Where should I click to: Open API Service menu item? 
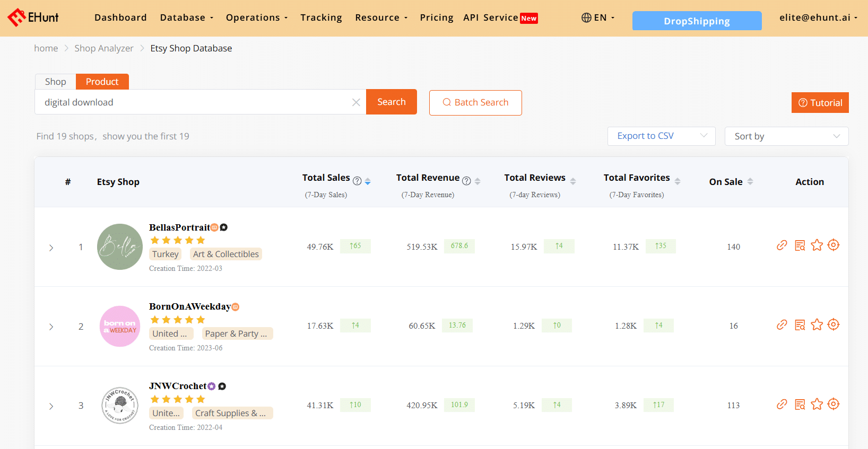click(500, 17)
